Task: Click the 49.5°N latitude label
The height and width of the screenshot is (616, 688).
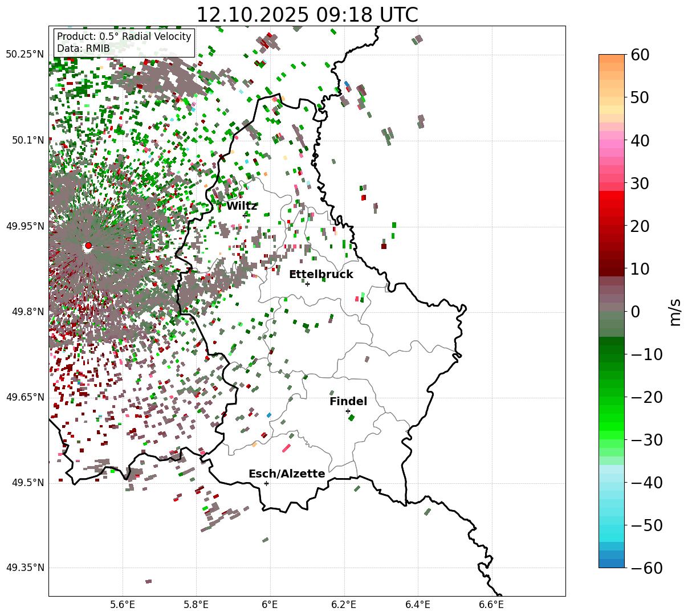Action: [x=28, y=483]
